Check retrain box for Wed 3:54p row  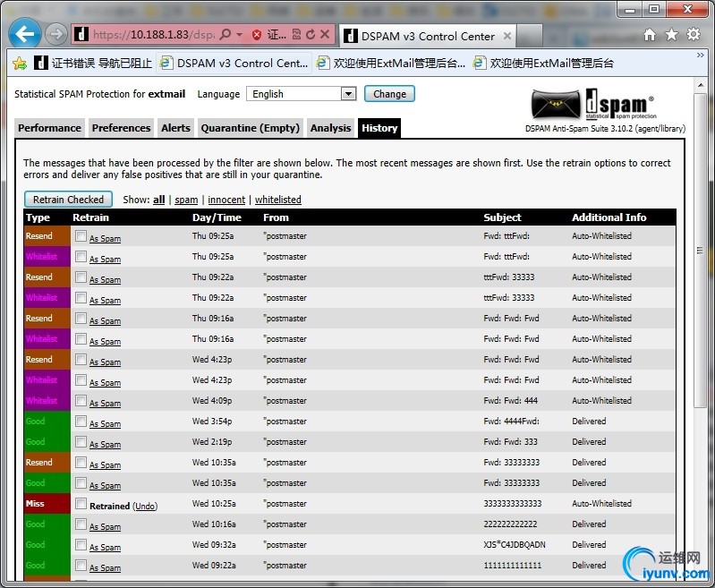[81, 421]
